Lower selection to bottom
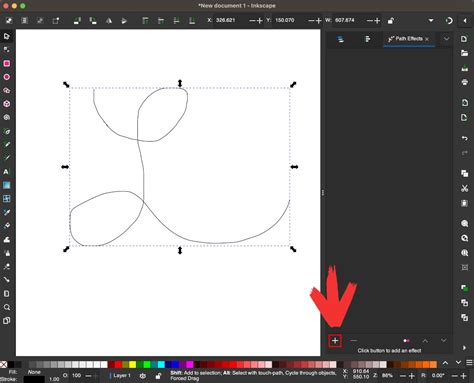This screenshot has height=383, width=474. pyautogui.click(x=192, y=21)
